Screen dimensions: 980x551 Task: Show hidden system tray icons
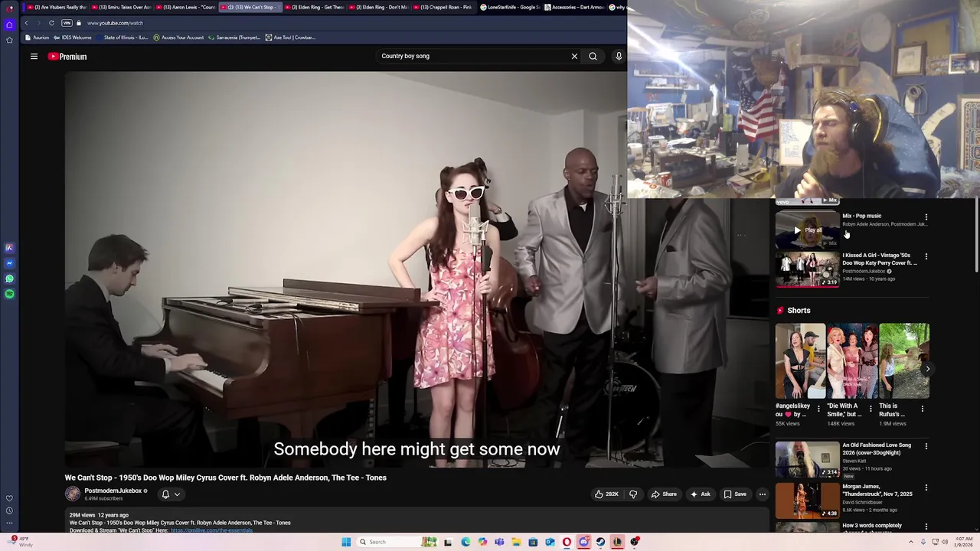[x=911, y=542]
